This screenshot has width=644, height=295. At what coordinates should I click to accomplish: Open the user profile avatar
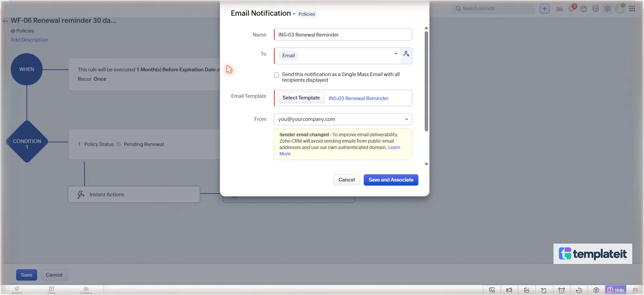coord(620,8)
